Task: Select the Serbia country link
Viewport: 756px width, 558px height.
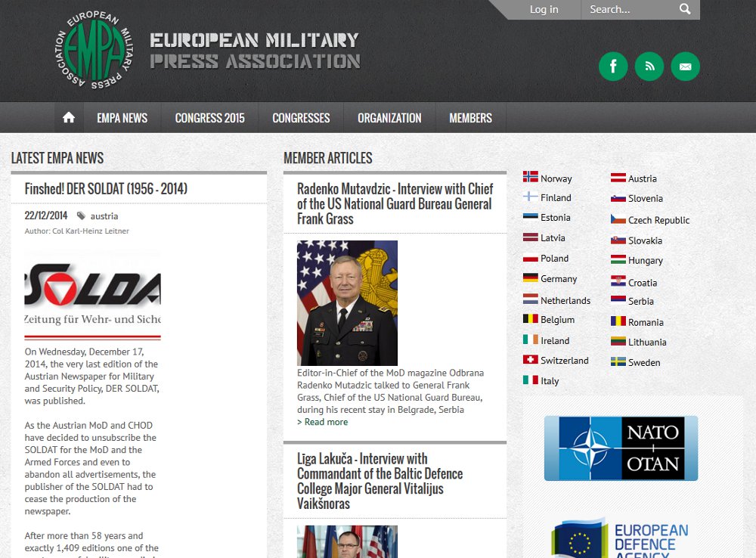Action: (641, 301)
